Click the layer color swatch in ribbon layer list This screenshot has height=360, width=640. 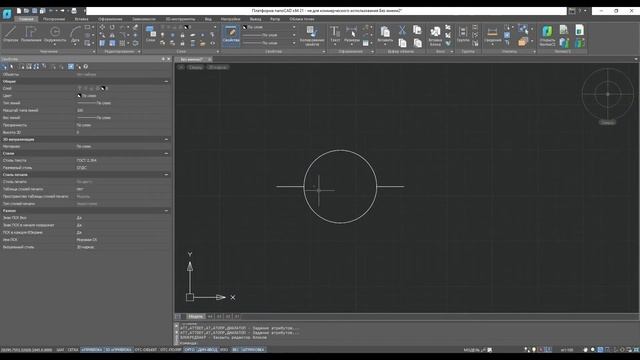click(x=186, y=27)
